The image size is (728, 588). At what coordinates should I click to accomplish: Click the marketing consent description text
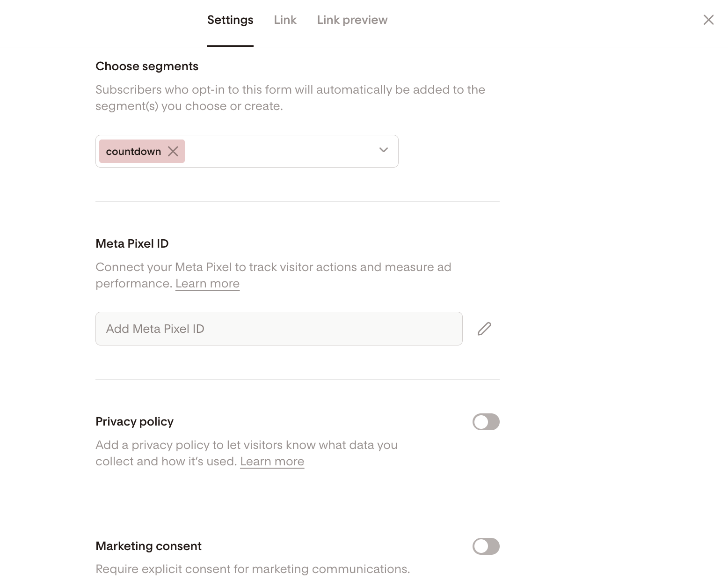(x=253, y=569)
